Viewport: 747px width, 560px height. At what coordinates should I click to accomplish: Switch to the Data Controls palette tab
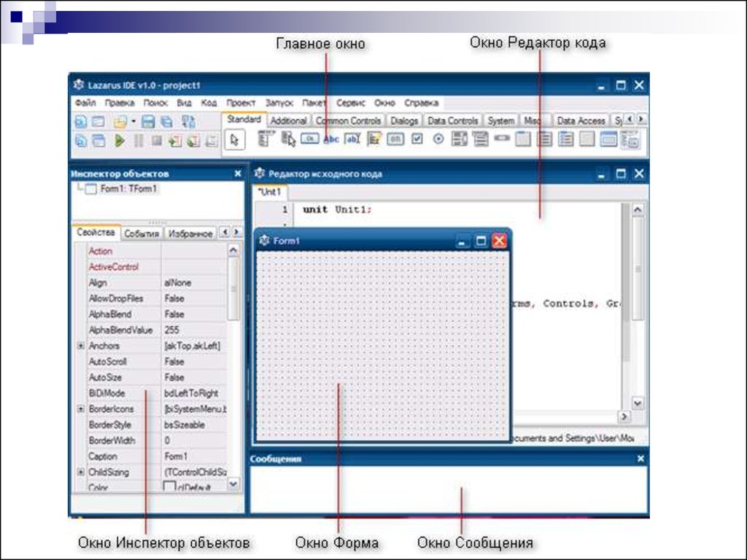452,121
